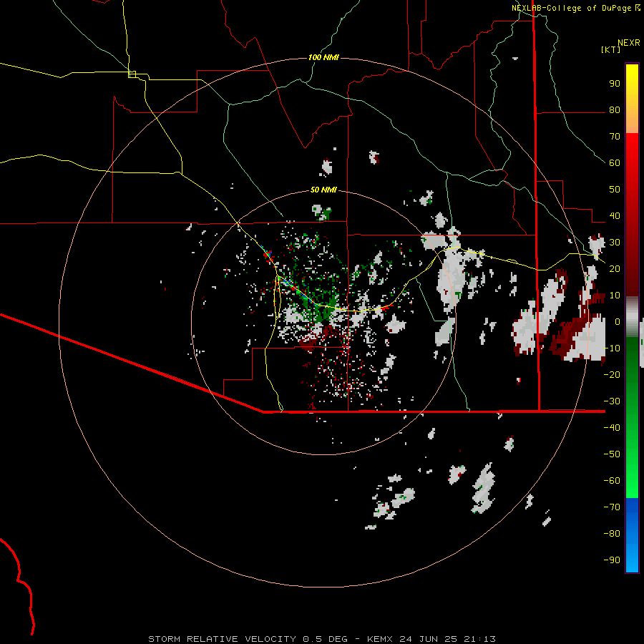Click the 90 value on velocity scale
Image resolution: width=644 pixels, height=644 pixels.
615,84
